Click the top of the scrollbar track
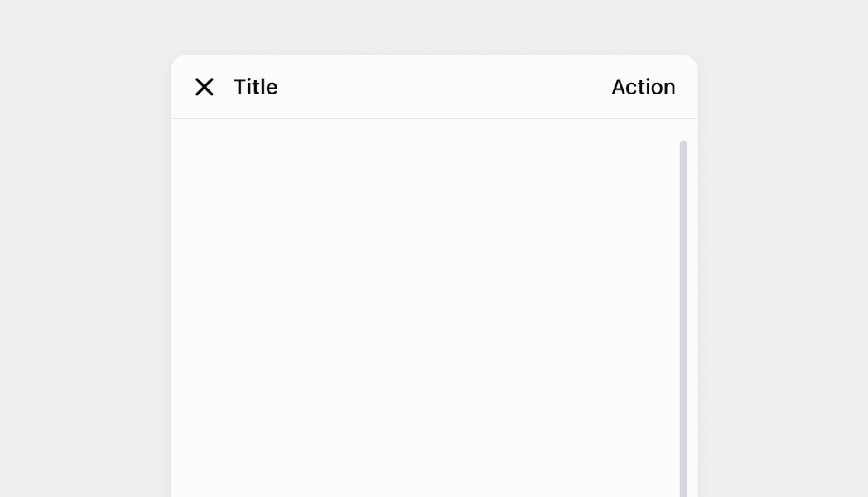The height and width of the screenshot is (497, 868). point(683,146)
